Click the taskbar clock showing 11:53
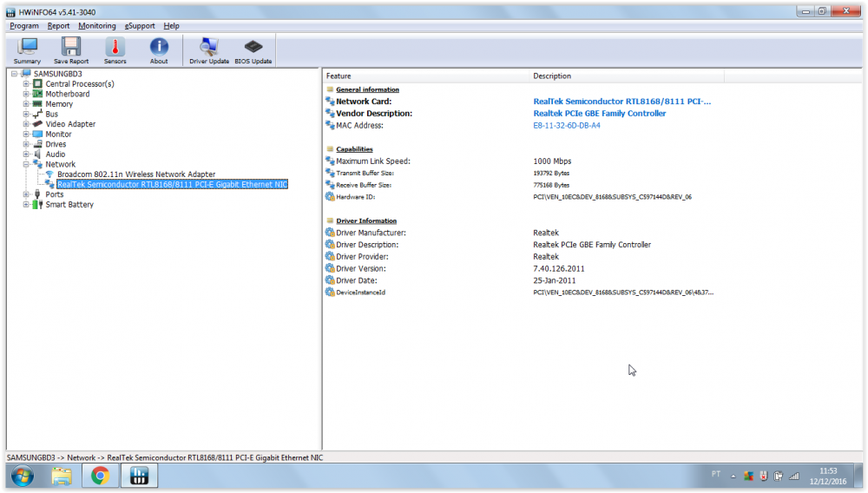Image resolution: width=868 pixels, height=493 pixels. [x=827, y=476]
